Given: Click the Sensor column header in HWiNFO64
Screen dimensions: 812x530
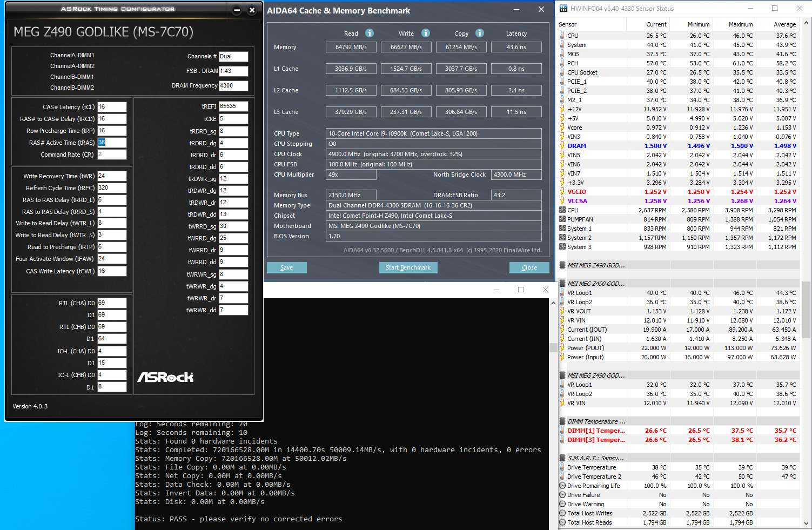Looking at the screenshot, I should 592,24.
